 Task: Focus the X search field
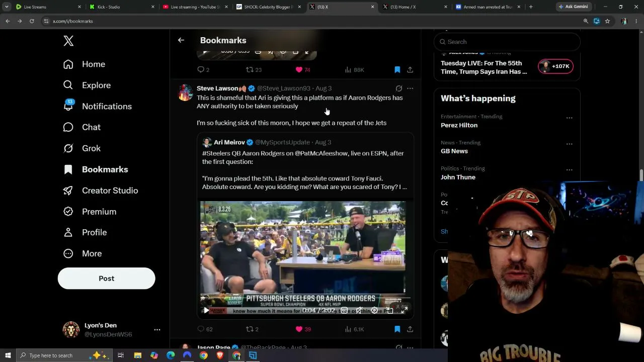tap(507, 42)
